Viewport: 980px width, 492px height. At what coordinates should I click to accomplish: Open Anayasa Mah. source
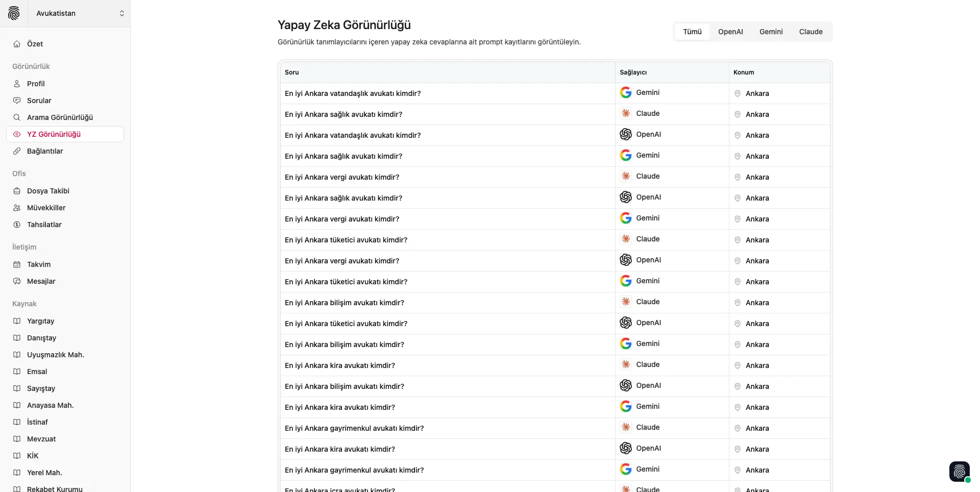pyautogui.click(x=50, y=405)
